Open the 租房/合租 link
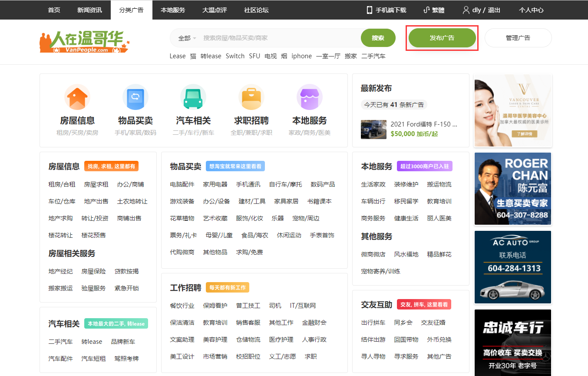588x376 pixels. pos(62,184)
